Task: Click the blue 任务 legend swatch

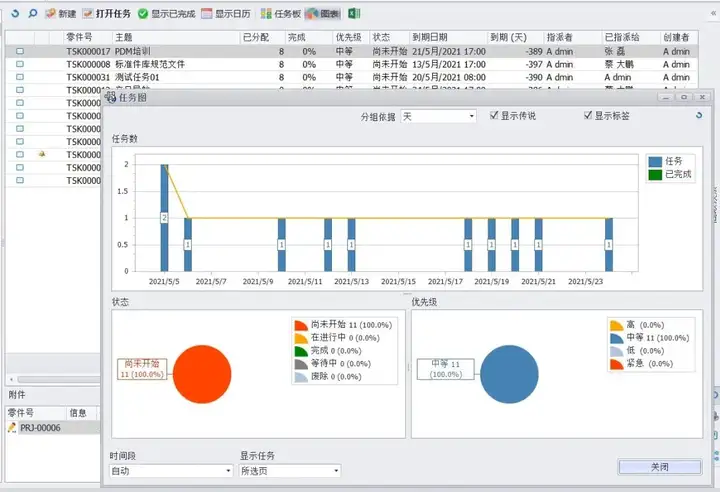Action: pos(655,161)
